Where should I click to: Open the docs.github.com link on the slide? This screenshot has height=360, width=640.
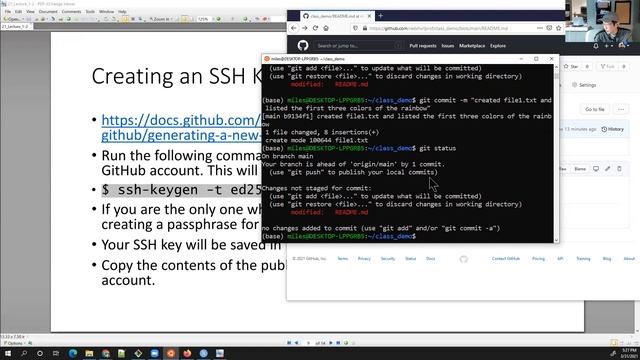181,127
